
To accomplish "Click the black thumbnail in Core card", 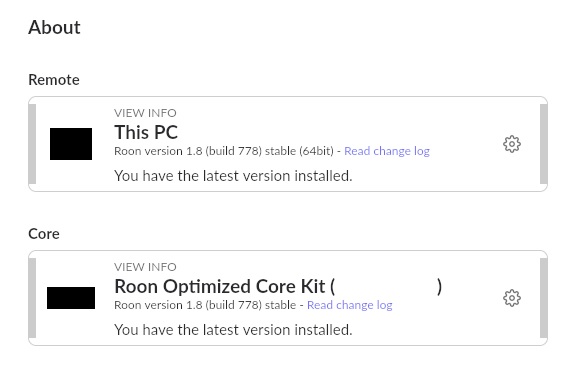I will [71, 298].
